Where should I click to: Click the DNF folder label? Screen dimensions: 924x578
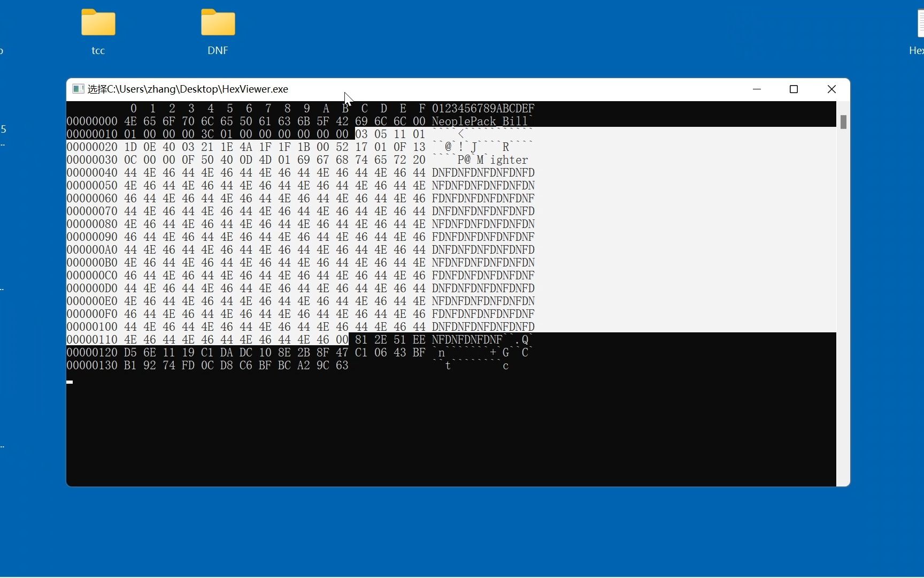[x=218, y=50]
